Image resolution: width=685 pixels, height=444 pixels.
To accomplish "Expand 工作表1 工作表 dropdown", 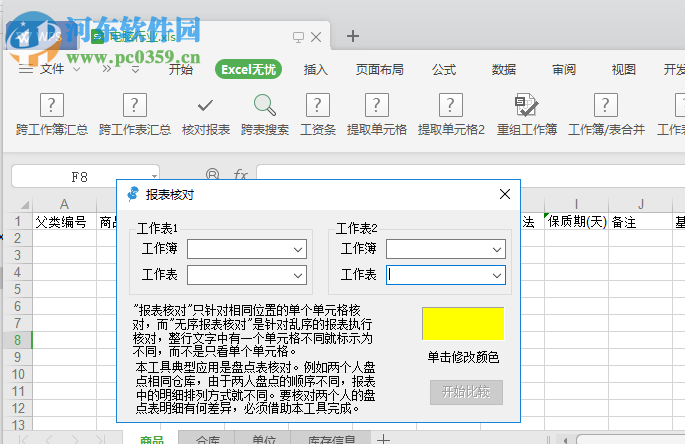I will pos(298,276).
